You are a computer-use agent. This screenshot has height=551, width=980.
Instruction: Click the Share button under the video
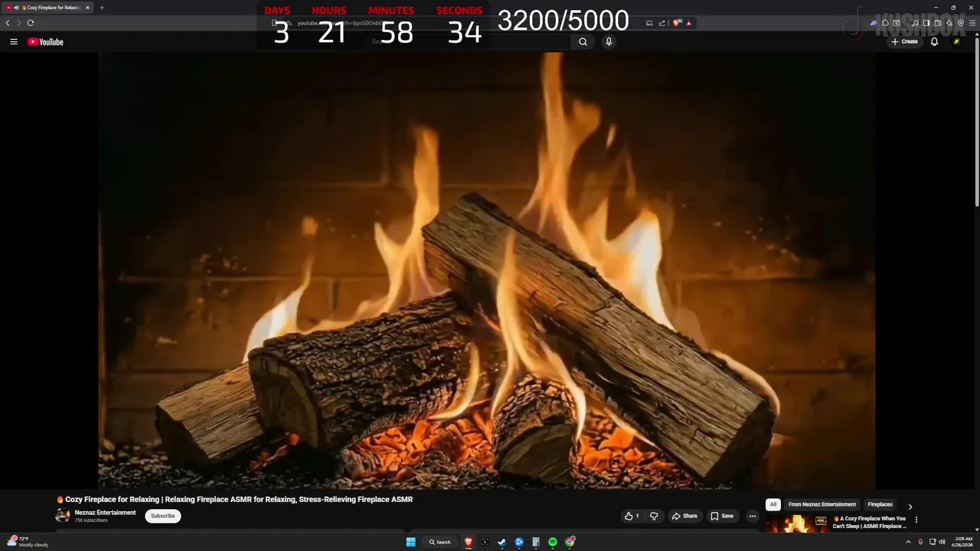(684, 516)
